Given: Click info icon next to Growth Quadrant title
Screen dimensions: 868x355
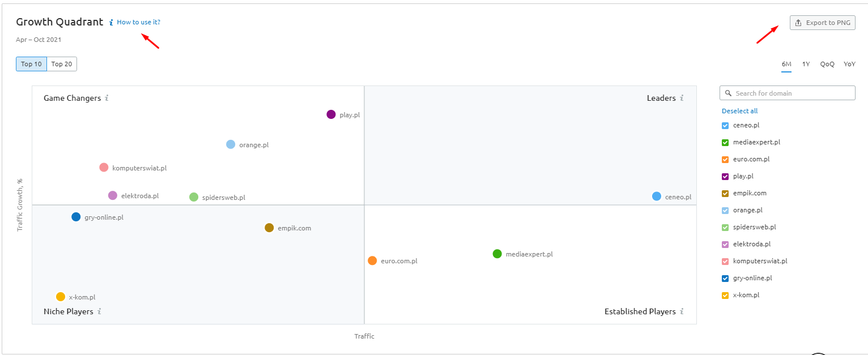Looking at the screenshot, I should point(111,23).
